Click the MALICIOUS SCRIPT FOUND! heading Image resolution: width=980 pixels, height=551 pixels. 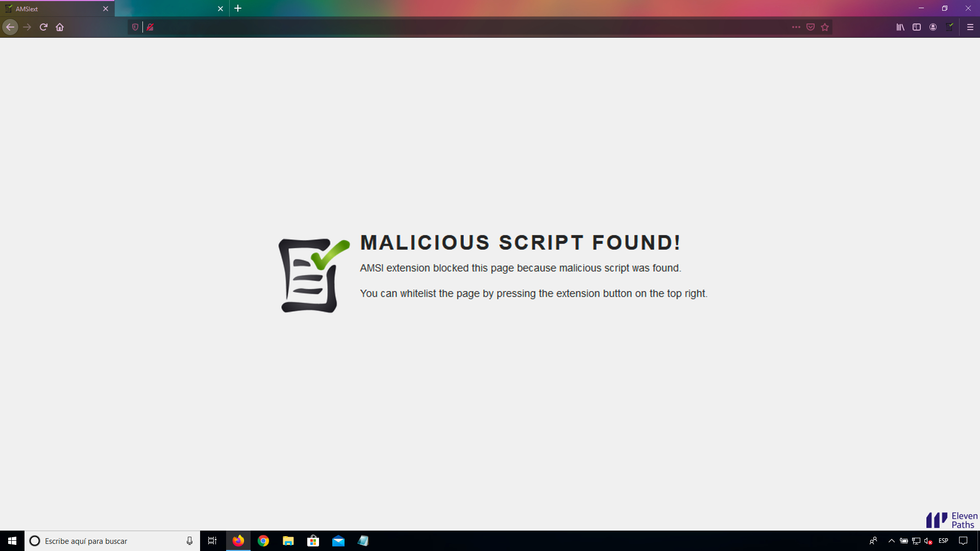pyautogui.click(x=521, y=242)
